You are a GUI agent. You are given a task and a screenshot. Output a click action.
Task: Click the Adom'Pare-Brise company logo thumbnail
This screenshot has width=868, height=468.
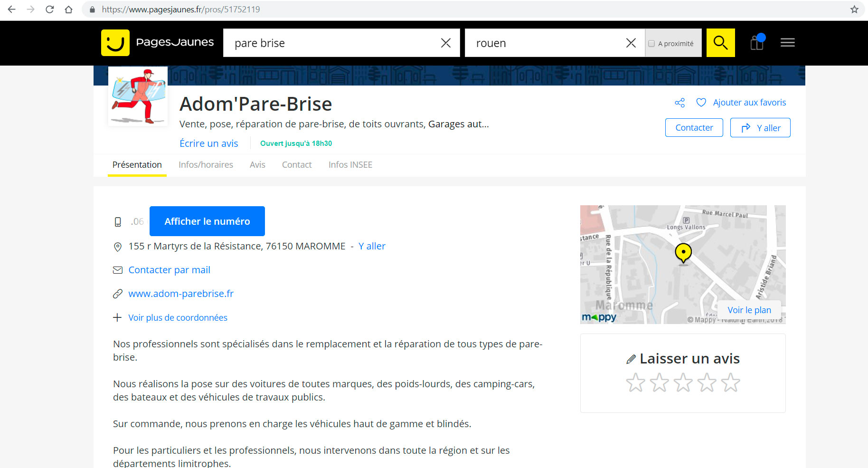click(x=138, y=96)
